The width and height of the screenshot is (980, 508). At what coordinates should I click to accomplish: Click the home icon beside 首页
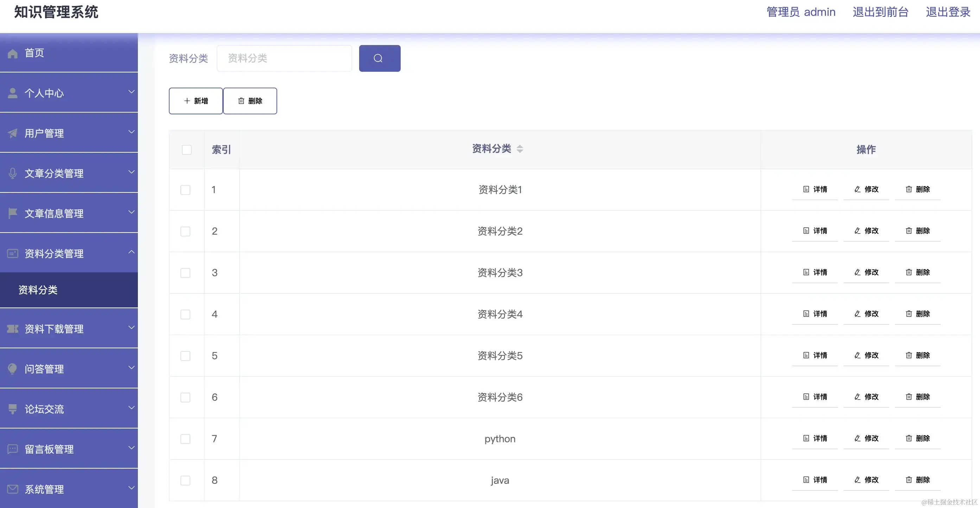pyautogui.click(x=13, y=53)
